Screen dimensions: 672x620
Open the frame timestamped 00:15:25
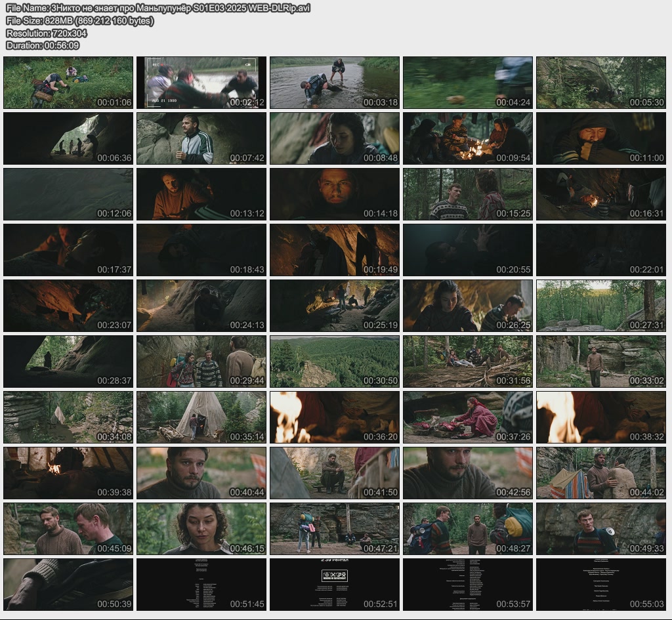coord(468,194)
